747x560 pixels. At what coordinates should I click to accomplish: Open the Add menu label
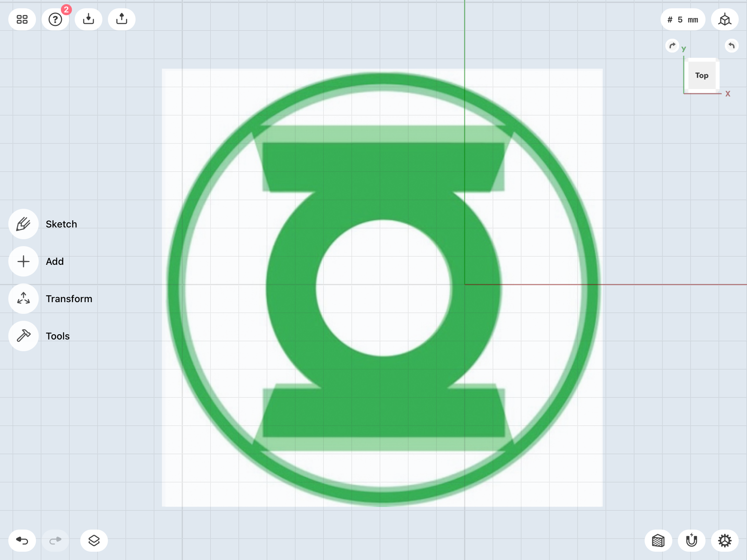point(55,261)
